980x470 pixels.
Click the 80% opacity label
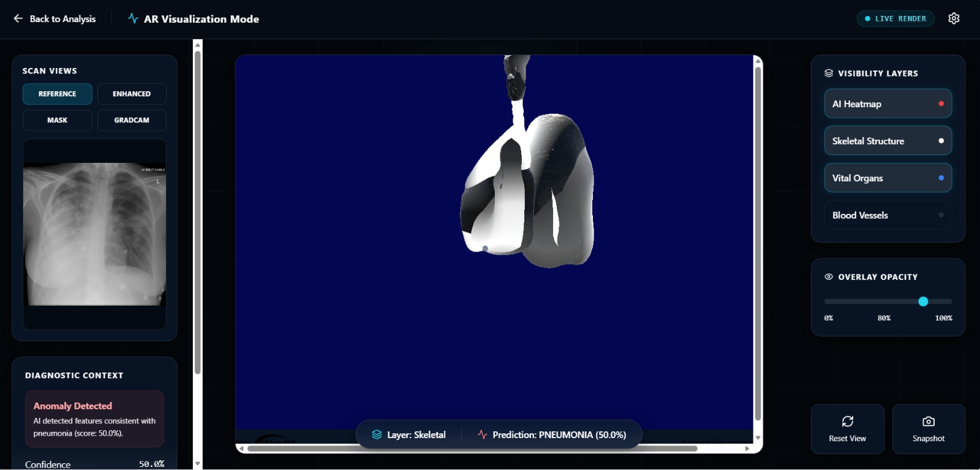click(884, 318)
